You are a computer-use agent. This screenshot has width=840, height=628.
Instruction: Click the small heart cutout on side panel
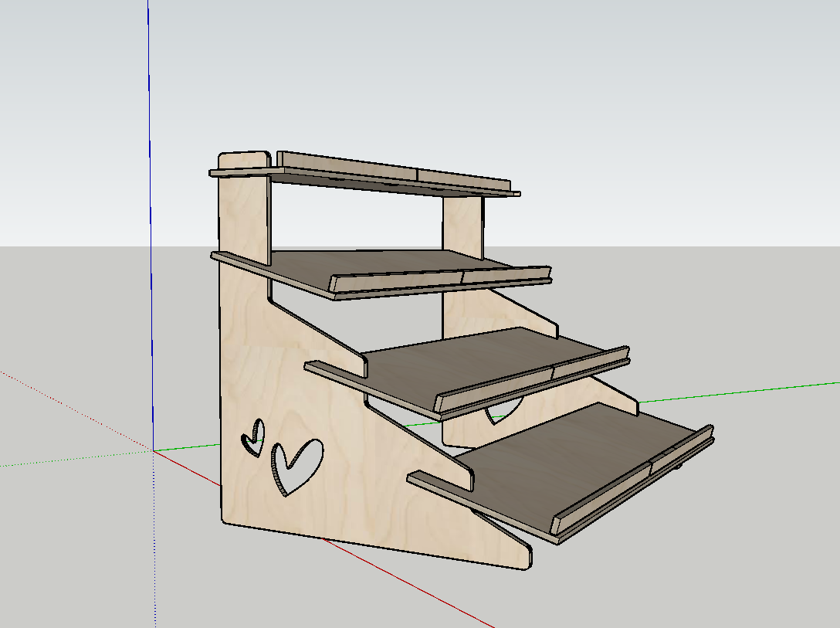click(255, 437)
